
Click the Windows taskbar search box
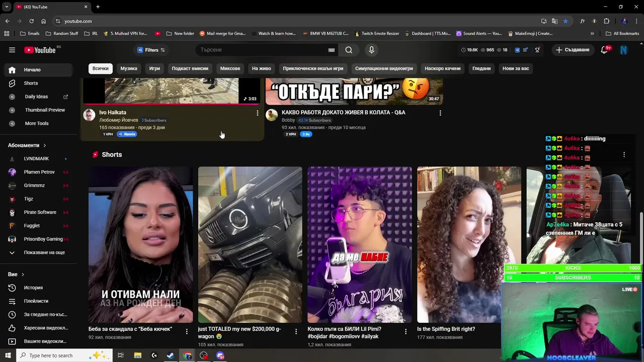tap(64, 355)
